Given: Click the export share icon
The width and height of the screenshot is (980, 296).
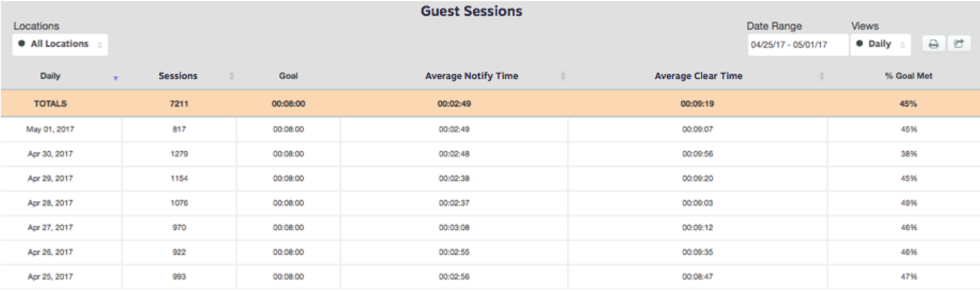Looking at the screenshot, I should pyautogui.click(x=958, y=44).
